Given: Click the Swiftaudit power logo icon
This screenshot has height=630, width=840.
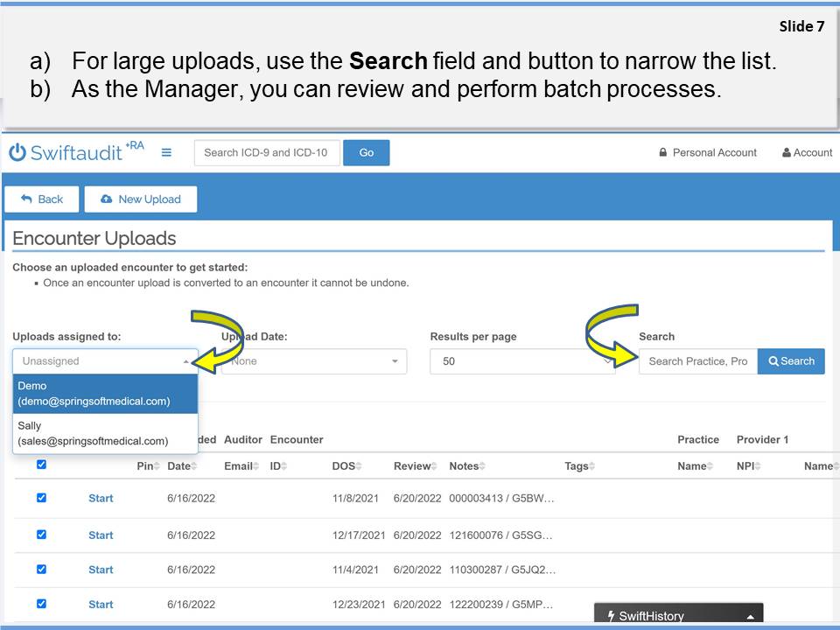Looking at the screenshot, I should pos(17,152).
